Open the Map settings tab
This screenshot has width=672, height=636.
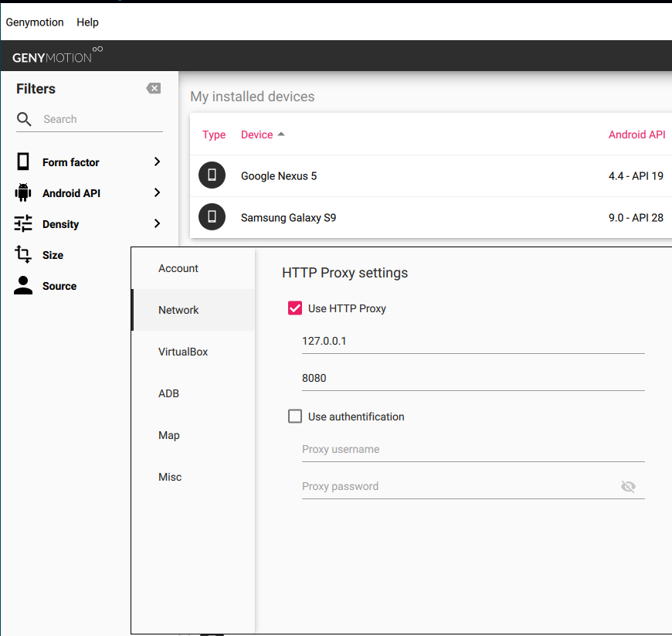pos(193,435)
